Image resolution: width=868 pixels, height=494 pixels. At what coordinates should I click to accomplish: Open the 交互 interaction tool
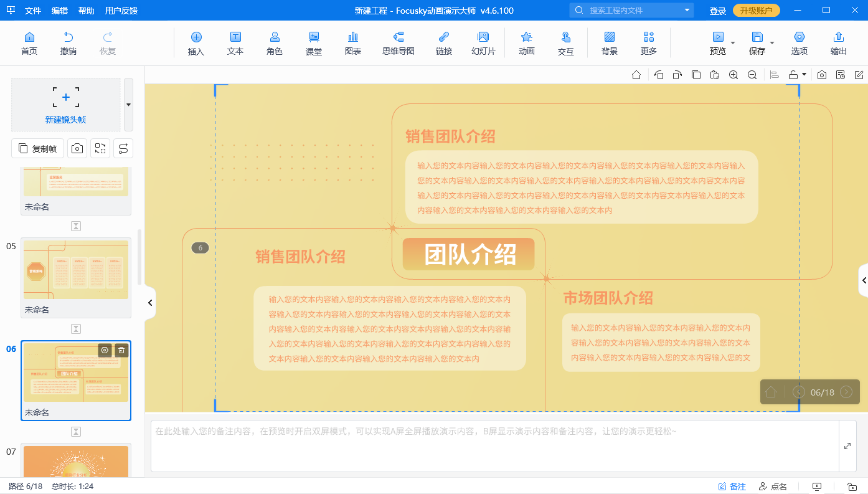tap(566, 43)
